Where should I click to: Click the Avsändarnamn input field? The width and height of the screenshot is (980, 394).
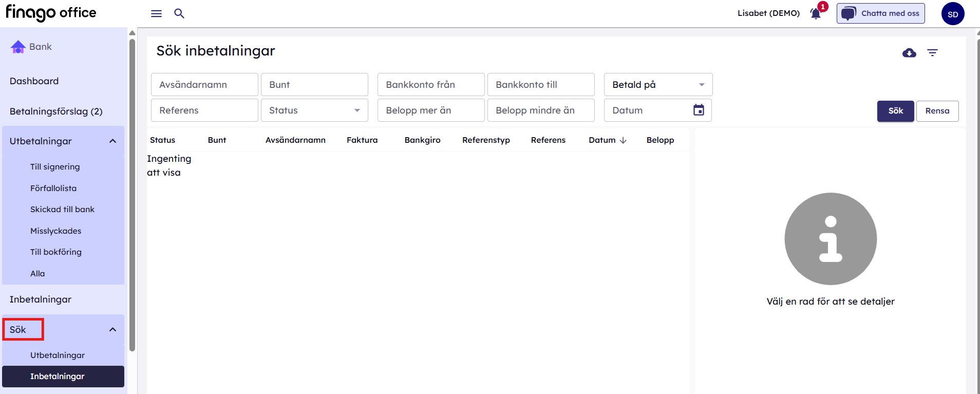(204, 85)
